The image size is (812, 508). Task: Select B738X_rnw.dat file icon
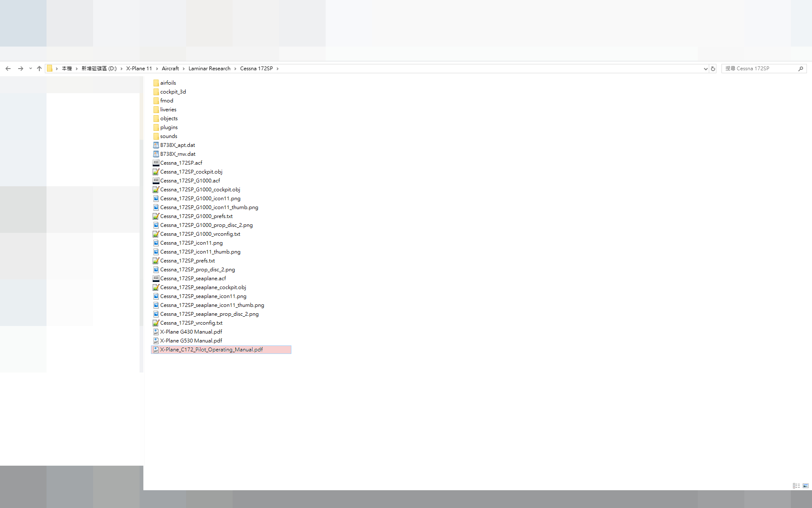pyautogui.click(x=156, y=154)
